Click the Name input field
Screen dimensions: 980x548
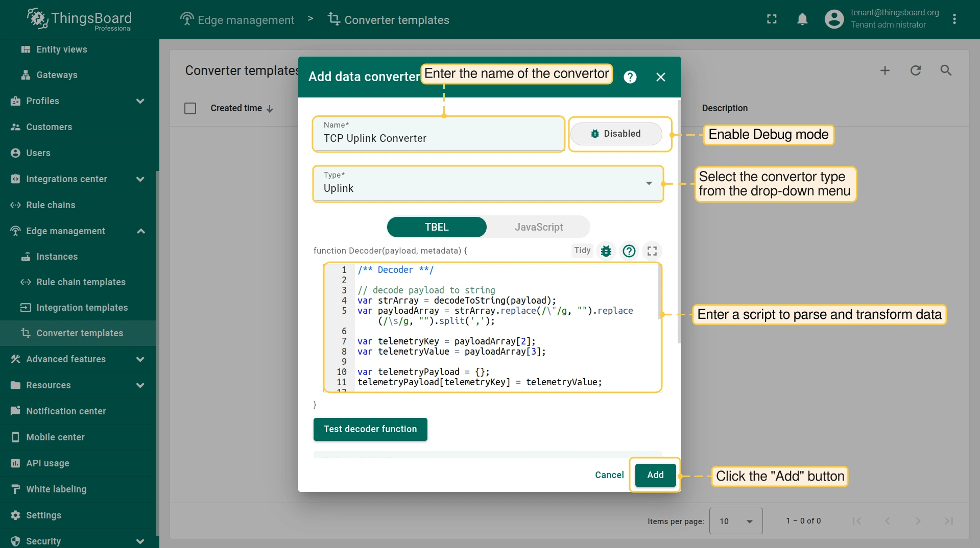438,138
